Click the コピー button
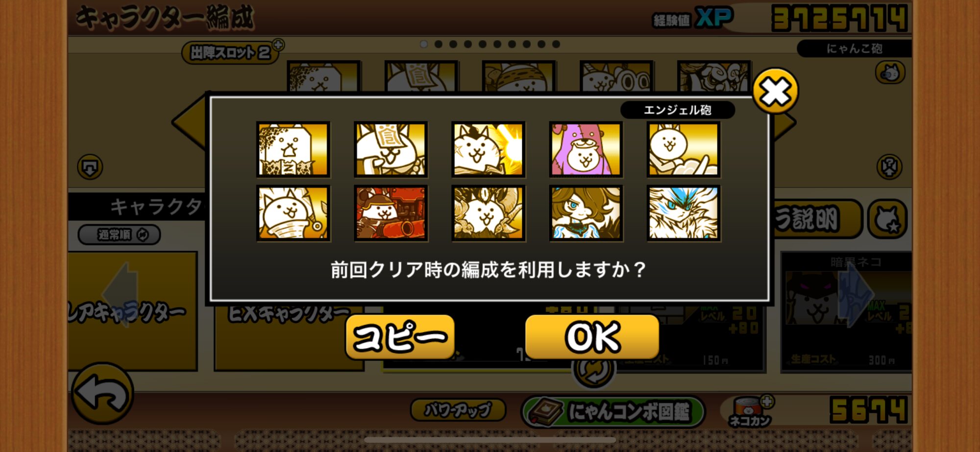The height and width of the screenshot is (452, 980). [400, 337]
